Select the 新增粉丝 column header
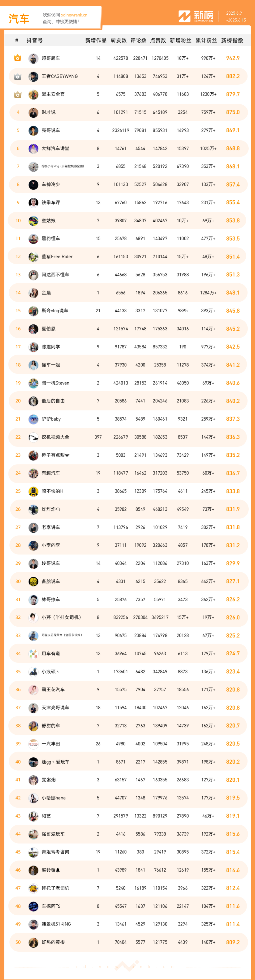The image size is (255, 980). pyautogui.click(x=181, y=40)
